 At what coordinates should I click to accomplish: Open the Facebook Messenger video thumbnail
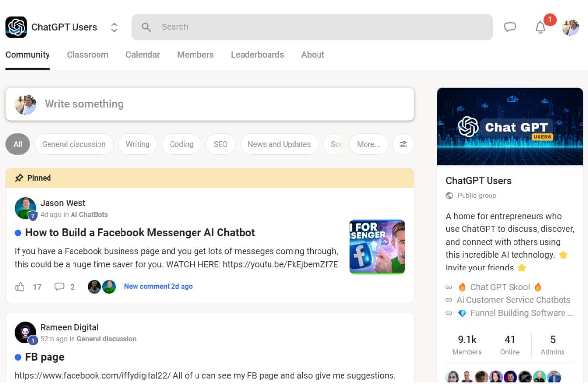377,246
